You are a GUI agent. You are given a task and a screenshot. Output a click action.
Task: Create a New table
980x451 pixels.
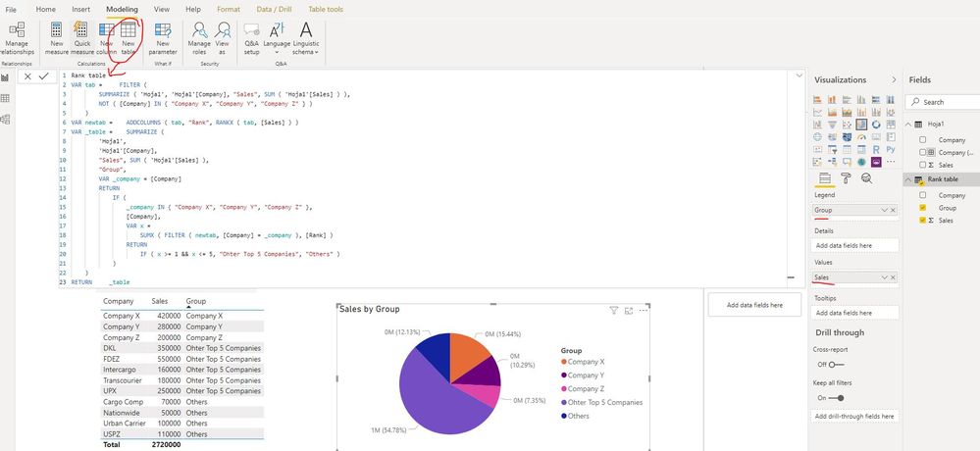tap(129, 39)
